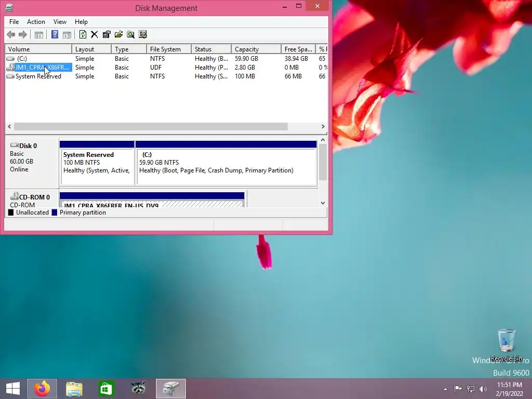Open the Action menu
Image resolution: width=532 pixels, height=399 pixels.
coord(36,22)
